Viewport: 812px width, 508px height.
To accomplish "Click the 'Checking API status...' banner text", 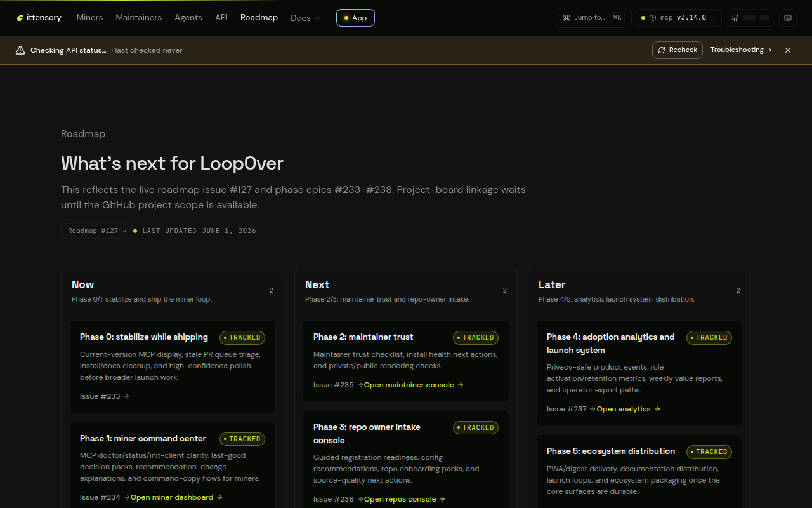I will click(69, 50).
